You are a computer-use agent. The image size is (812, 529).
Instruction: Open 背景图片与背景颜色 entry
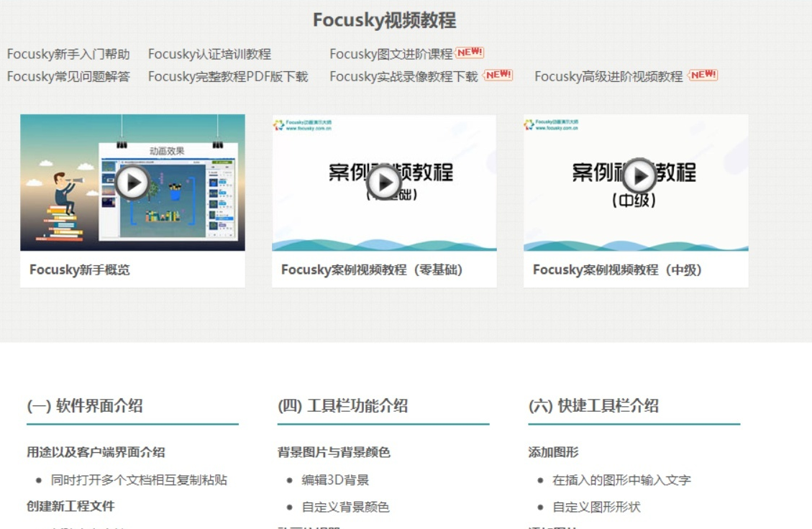coord(334,452)
